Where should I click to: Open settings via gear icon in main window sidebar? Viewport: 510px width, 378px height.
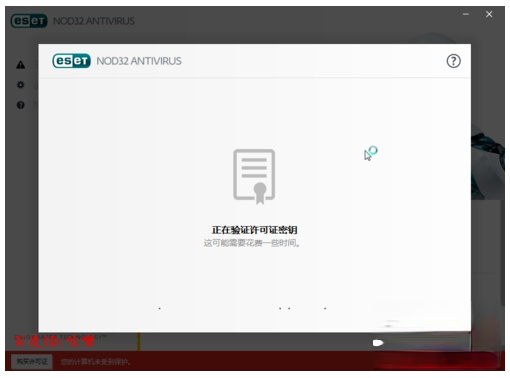pos(21,85)
